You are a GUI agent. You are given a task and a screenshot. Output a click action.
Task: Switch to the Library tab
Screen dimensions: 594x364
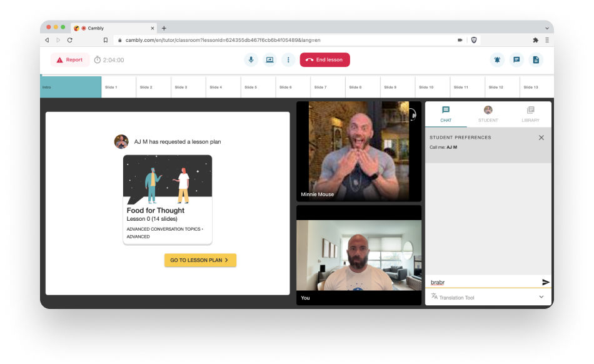[x=530, y=114]
